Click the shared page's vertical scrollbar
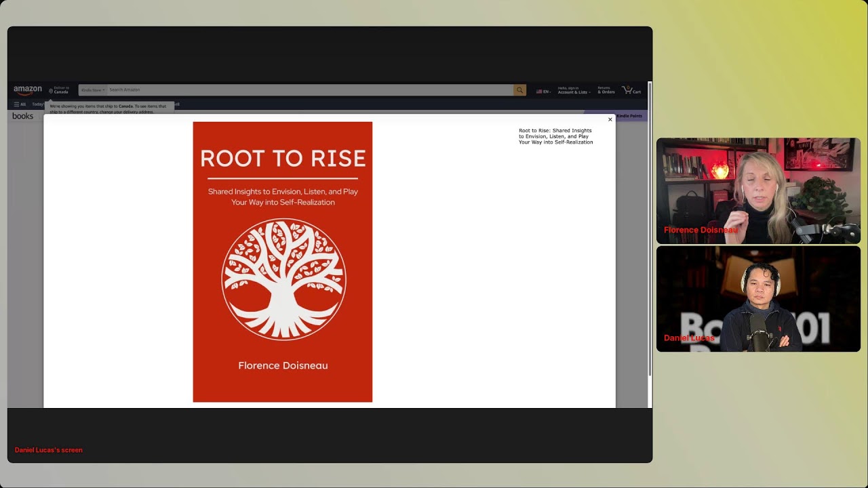This screenshot has width=868, height=488. 650,230
